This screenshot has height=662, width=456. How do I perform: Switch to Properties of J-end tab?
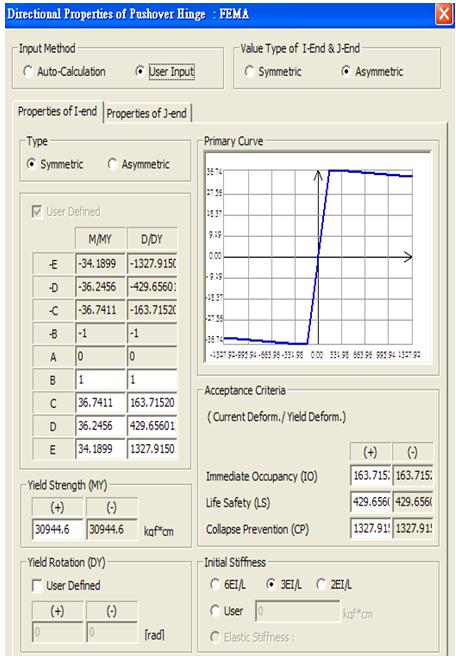147,113
